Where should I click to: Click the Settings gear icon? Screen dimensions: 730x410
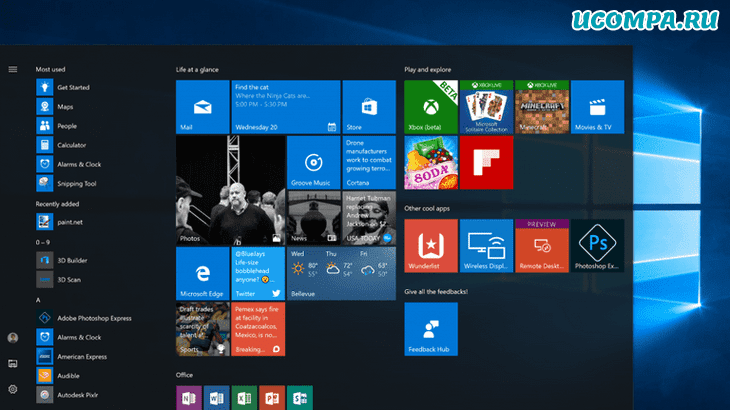[13, 389]
